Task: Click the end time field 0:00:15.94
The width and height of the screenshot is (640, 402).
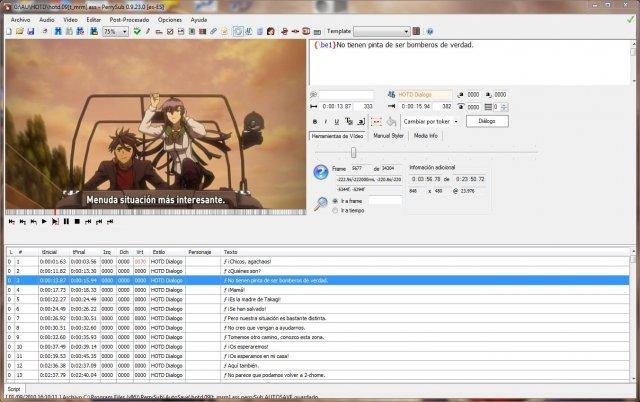Action: pos(416,107)
